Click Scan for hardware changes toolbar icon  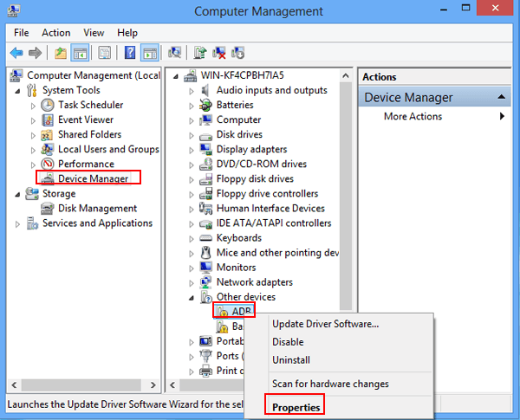174,53
